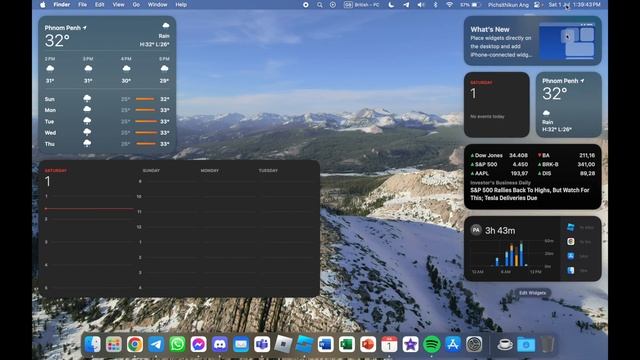Open the Downloads folder in the Dock

526,344
